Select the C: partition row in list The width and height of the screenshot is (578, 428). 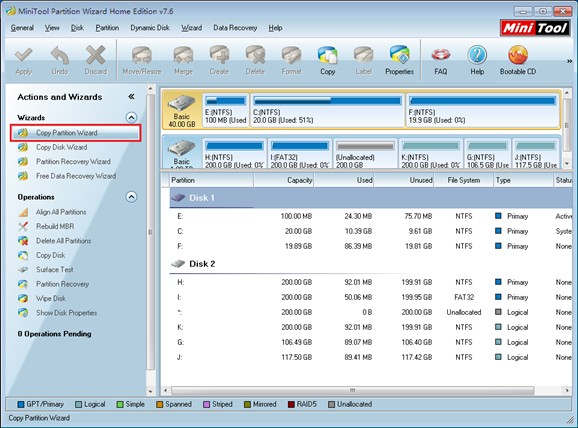coord(370,231)
